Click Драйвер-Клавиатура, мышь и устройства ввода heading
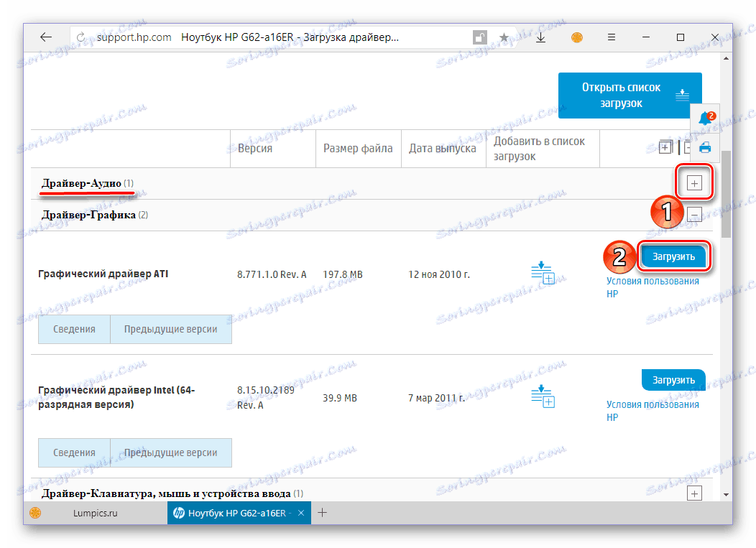The height and width of the screenshot is (548, 756). tap(166, 493)
